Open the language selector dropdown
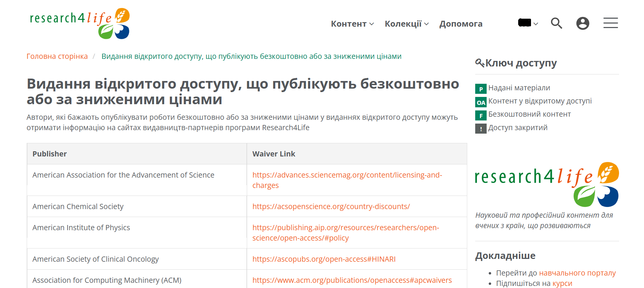Image resolution: width=644 pixels, height=288 pixels. (x=528, y=23)
